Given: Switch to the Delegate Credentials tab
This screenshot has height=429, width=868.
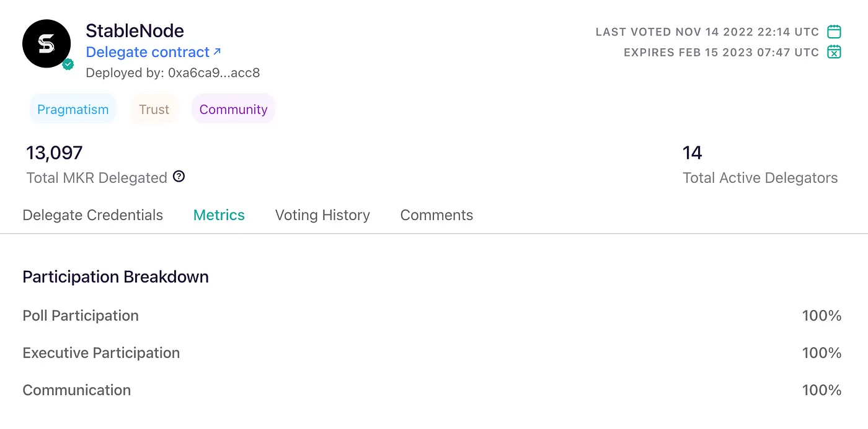Looking at the screenshot, I should point(93,215).
